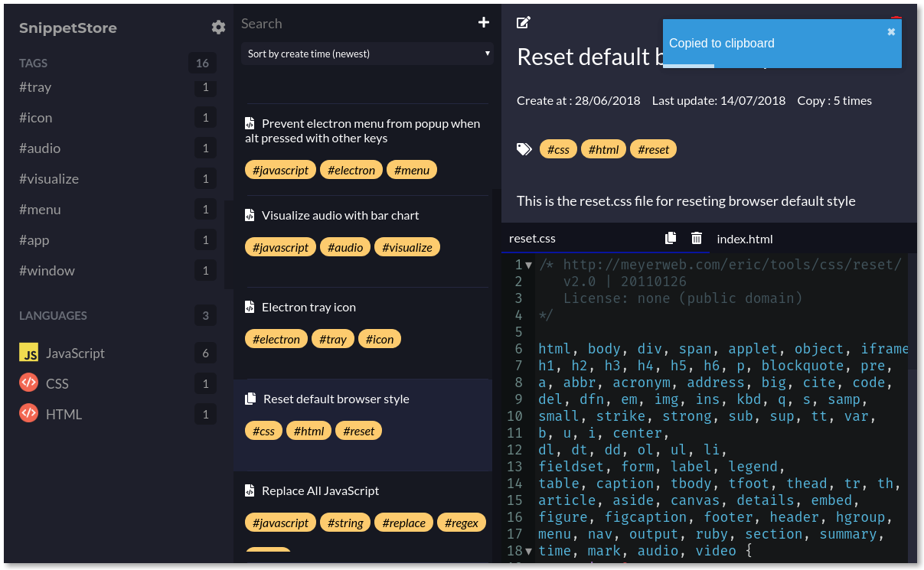Viewport: 924px width, 570px height.
Task: Click the HTML language icon in the sidebar
Action: 29,414
